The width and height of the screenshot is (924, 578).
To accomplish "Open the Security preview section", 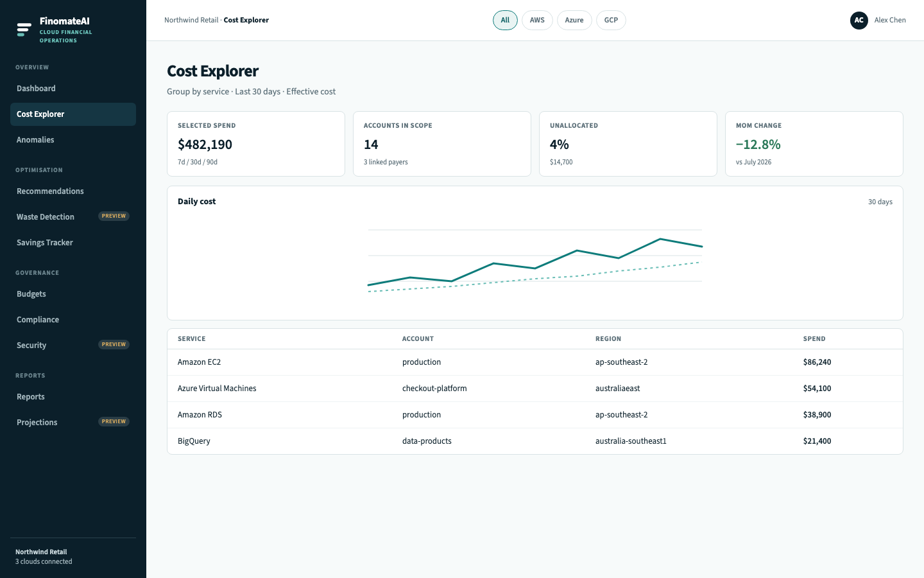I will click(x=73, y=346).
